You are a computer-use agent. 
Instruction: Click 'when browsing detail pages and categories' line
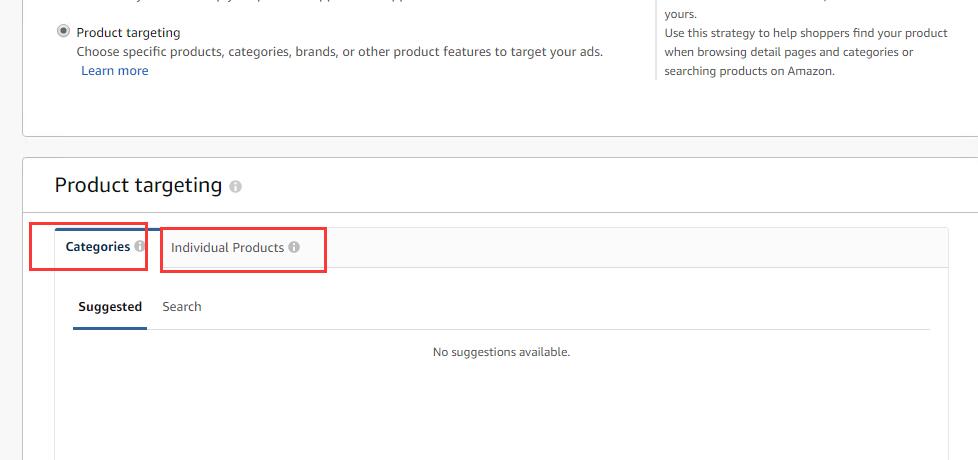(788, 52)
